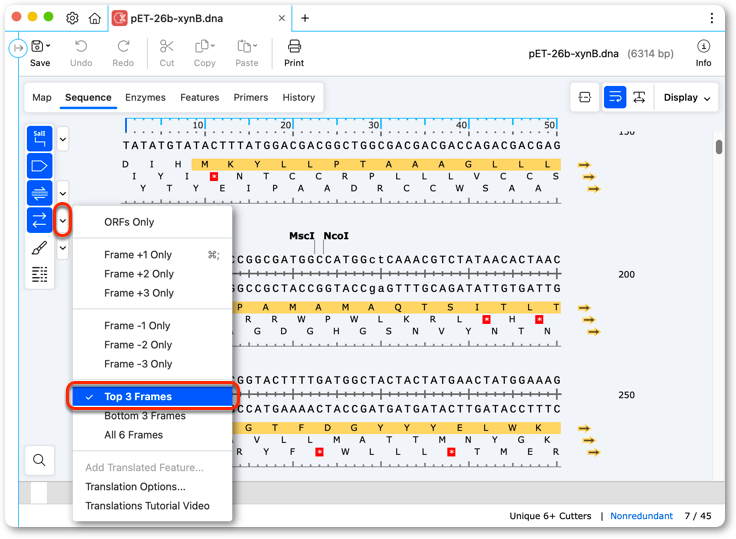This screenshot has width=736, height=539.
Task: Select Frame -3 Only menu item
Action: pyautogui.click(x=153, y=364)
